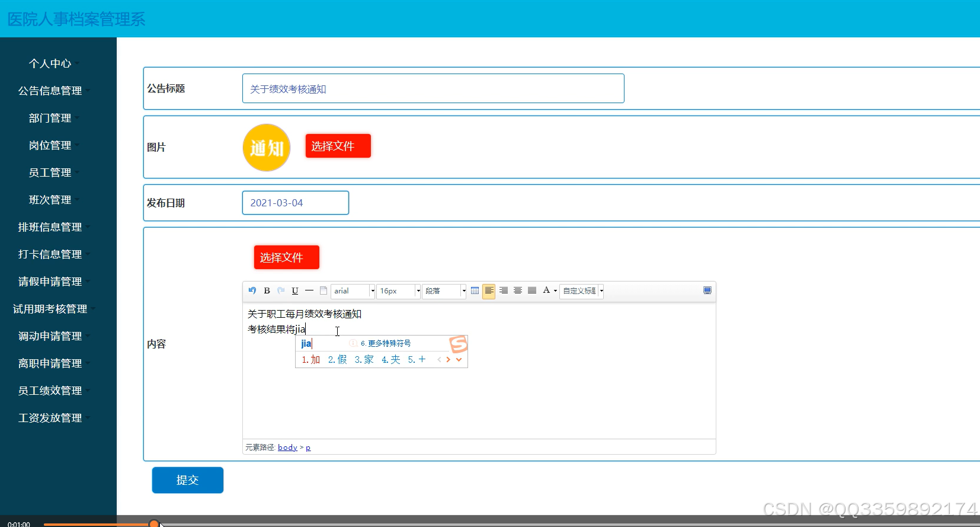Choose IME candidate 3.家

[364, 359]
